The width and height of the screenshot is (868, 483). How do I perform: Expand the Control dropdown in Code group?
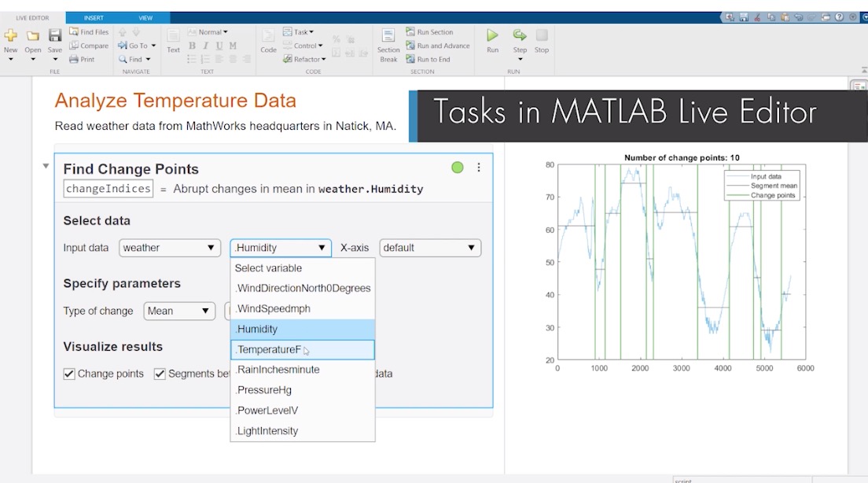(x=303, y=46)
